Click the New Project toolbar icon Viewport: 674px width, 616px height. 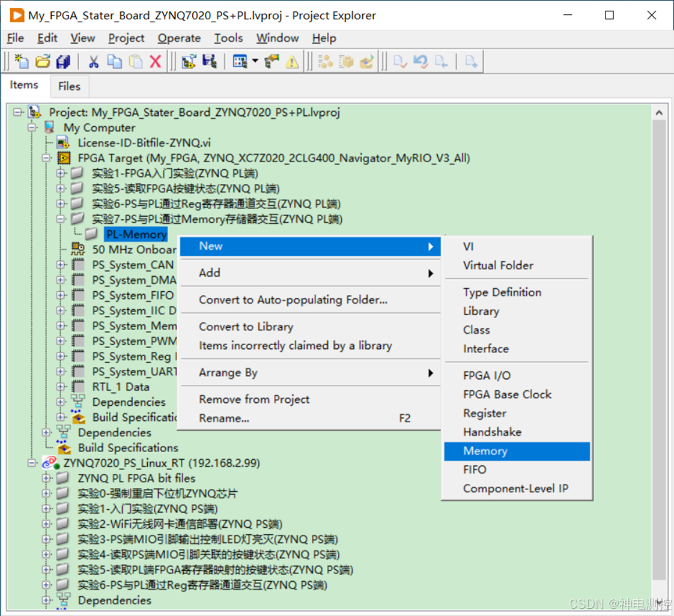click(x=22, y=61)
